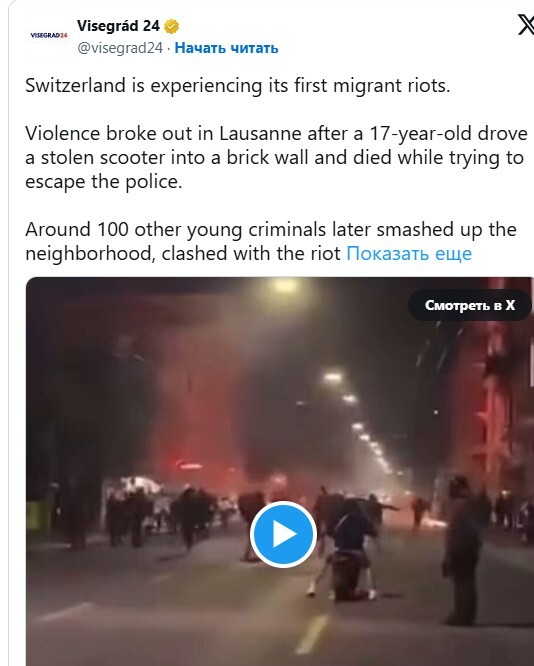Click the 'Around 100 other young criminals' paragraph

271,242
